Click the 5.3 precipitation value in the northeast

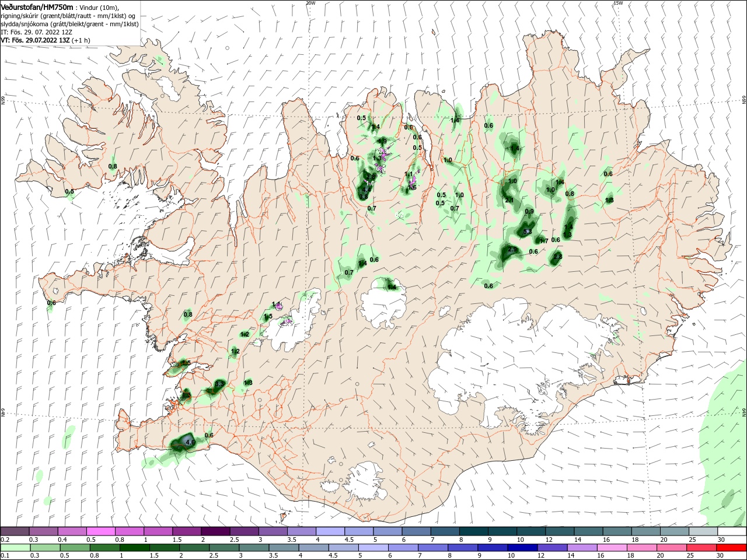click(x=528, y=232)
